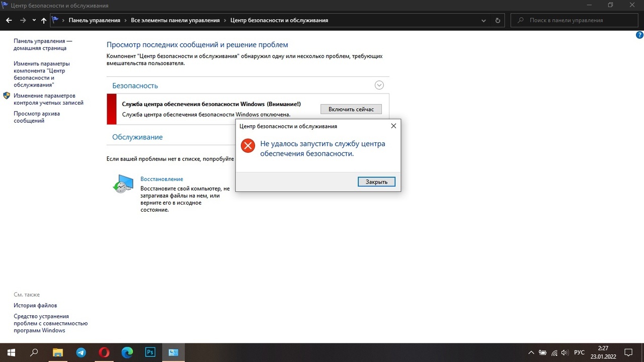Viewport: 644px width, 362px height.
Task: Click the Back navigation arrow
Action: [x=9, y=21]
